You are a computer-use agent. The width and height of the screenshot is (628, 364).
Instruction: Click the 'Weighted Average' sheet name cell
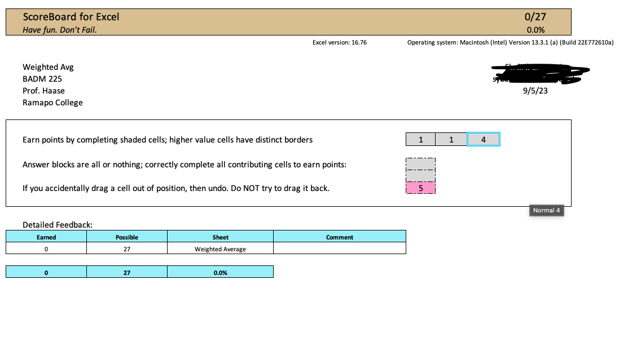point(220,249)
